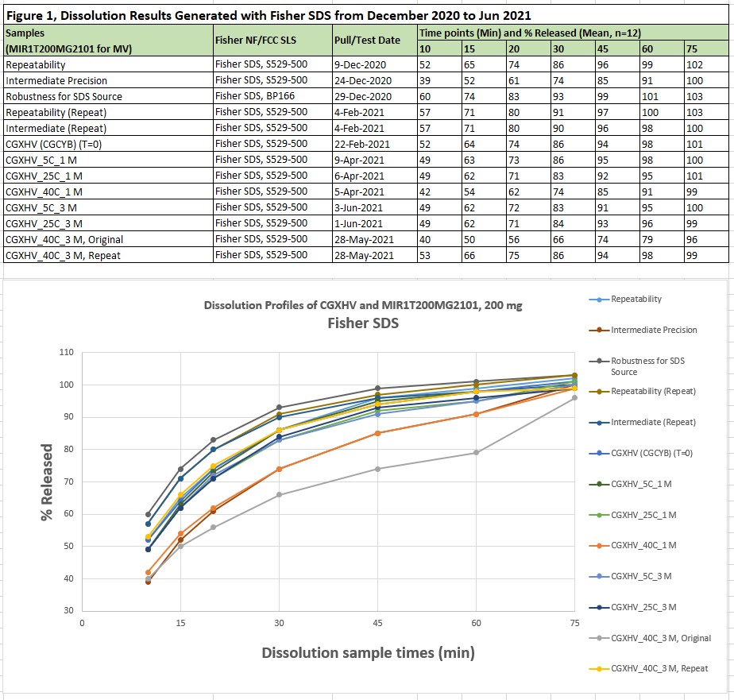Click the '9-Apr-2021' date cell

[x=374, y=160]
